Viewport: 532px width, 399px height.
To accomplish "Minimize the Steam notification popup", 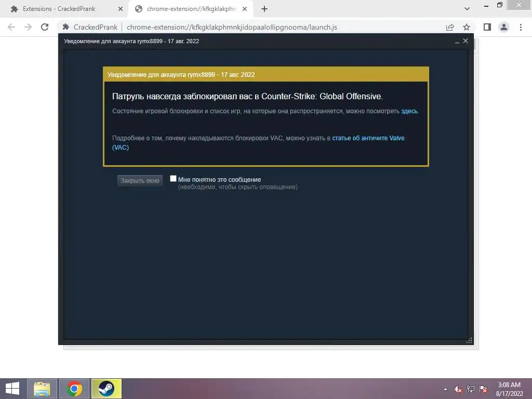I will coord(457,42).
